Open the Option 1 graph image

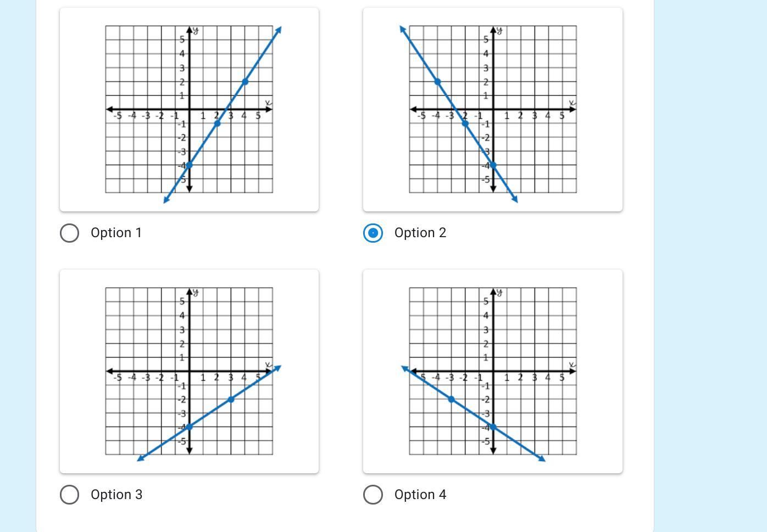pos(189,109)
